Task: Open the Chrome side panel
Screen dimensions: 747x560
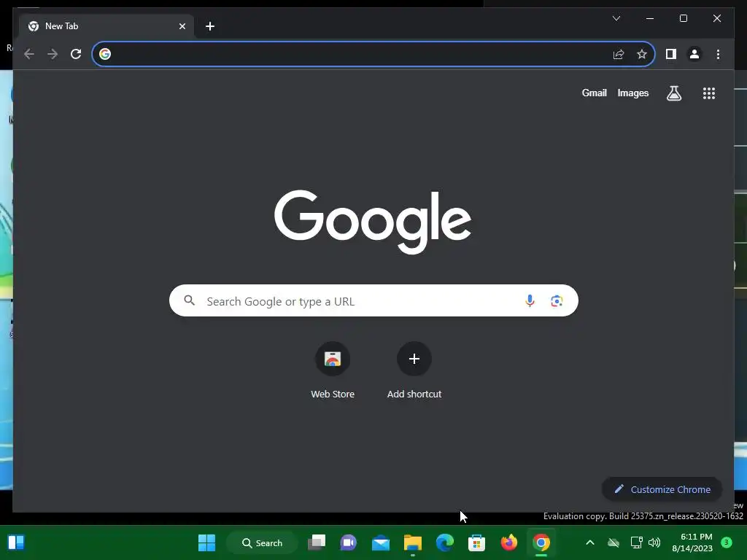Action: pyautogui.click(x=671, y=54)
